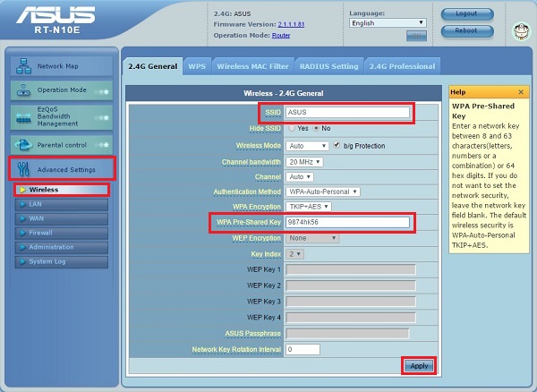
Task: Open the Channel bandwidth dropdown
Action: (304, 162)
